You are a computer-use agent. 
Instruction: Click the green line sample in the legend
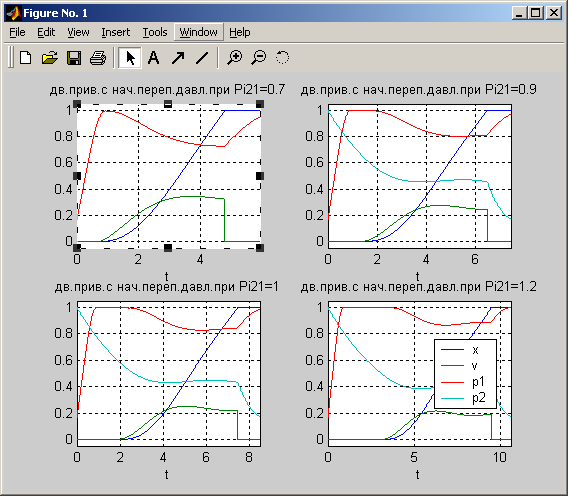point(452,366)
